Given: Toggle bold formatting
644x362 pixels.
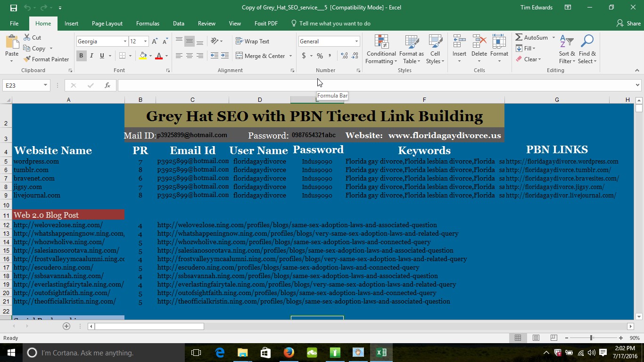Looking at the screenshot, I should coord(81,56).
